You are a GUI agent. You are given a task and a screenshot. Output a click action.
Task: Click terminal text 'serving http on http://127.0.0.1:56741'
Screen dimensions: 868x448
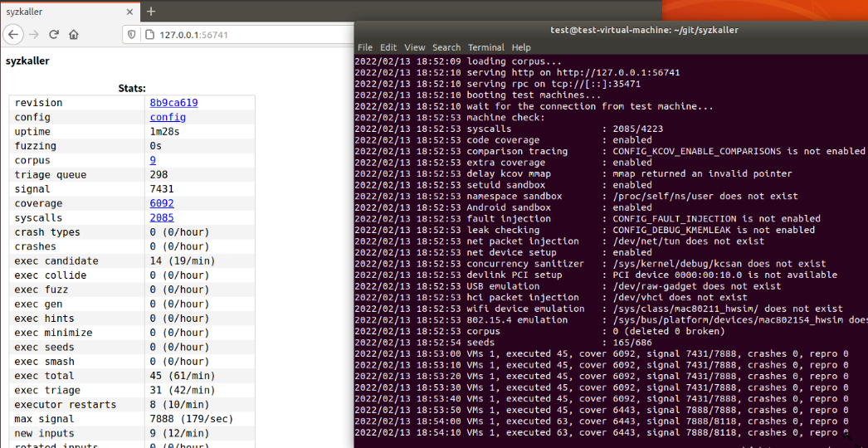(573, 72)
